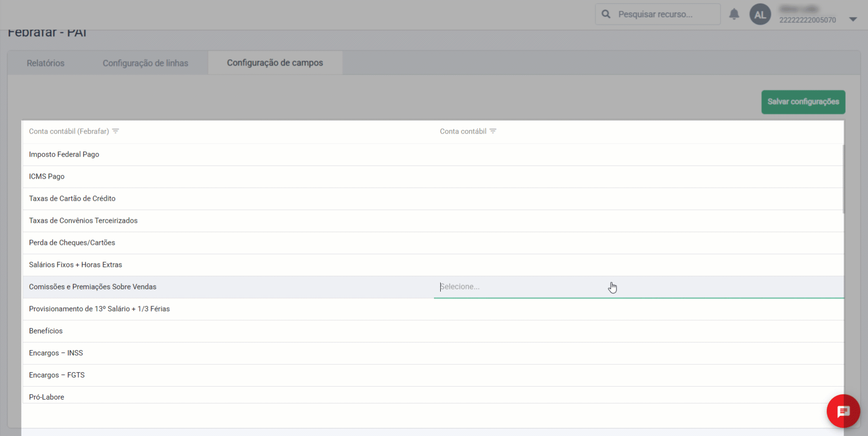This screenshot has height=436, width=868.
Task: Select the Configuração de campos tab
Action: 275,63
